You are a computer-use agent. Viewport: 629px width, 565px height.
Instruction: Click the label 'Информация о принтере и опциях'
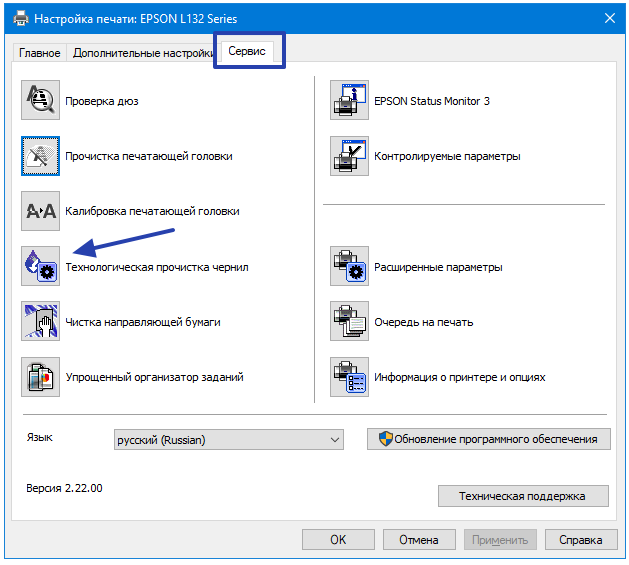coord(460,377)
